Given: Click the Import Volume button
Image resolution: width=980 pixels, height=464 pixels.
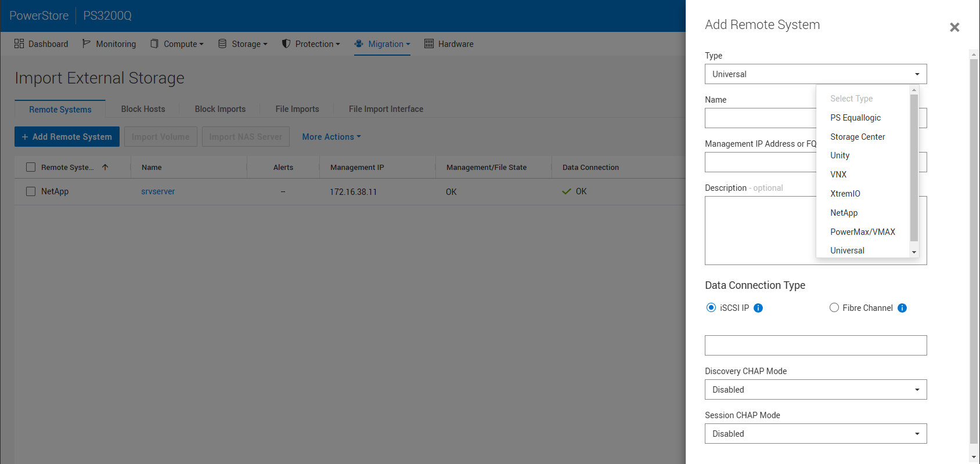Looking at the screenshot, I should (x=161, y=137).
